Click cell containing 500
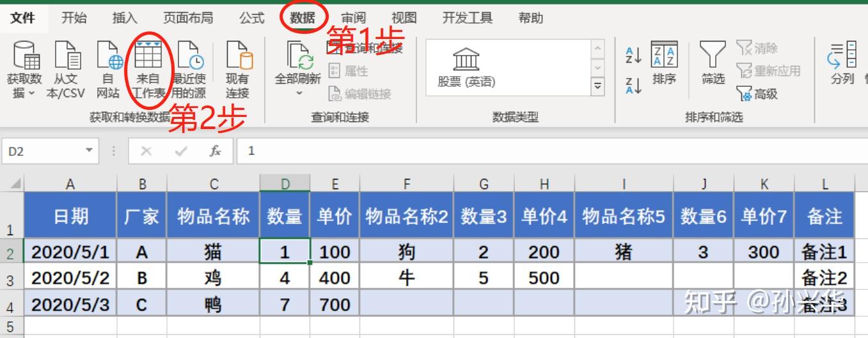 pyautogui.click(x=544, y=278)
